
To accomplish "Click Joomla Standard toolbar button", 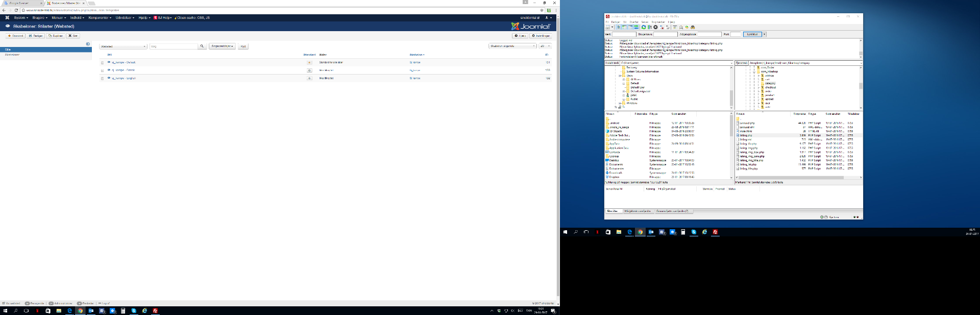I will [x=16, y=36].
